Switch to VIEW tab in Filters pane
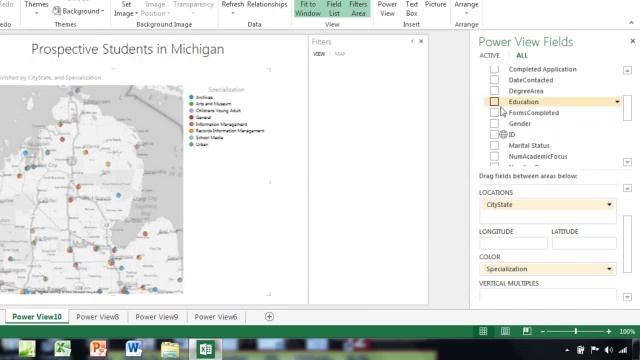 (x=319, y=54)
